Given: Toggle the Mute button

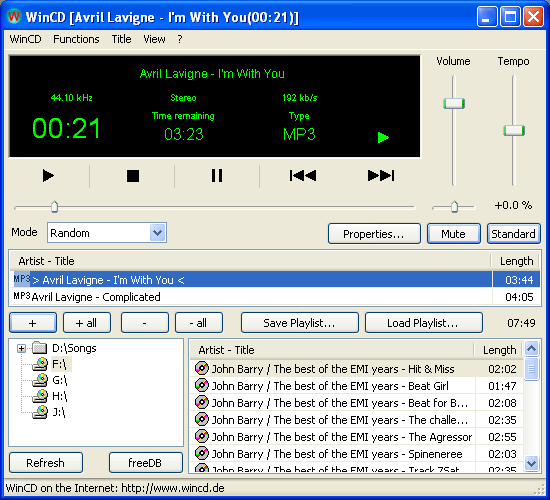Looking at the screenshot, I should pos(454,234).
